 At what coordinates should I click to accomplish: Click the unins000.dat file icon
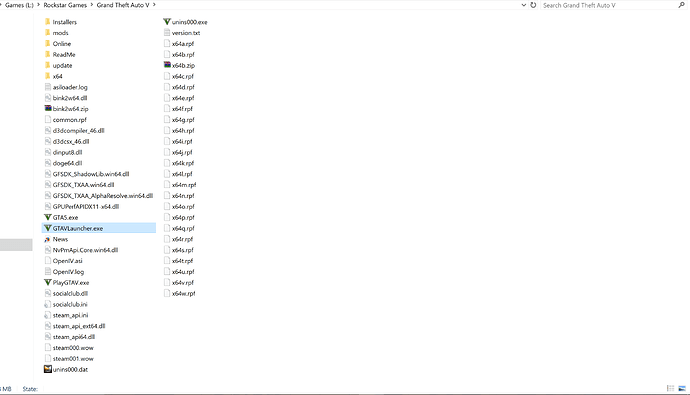pos(48,369)
